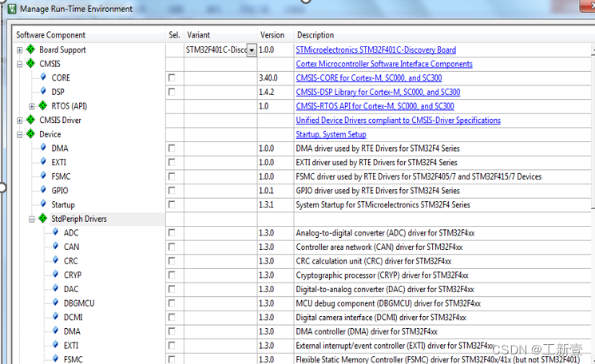Open the Unified Device Drivers description link
595x364 pixels.
(x=398, y=120)
